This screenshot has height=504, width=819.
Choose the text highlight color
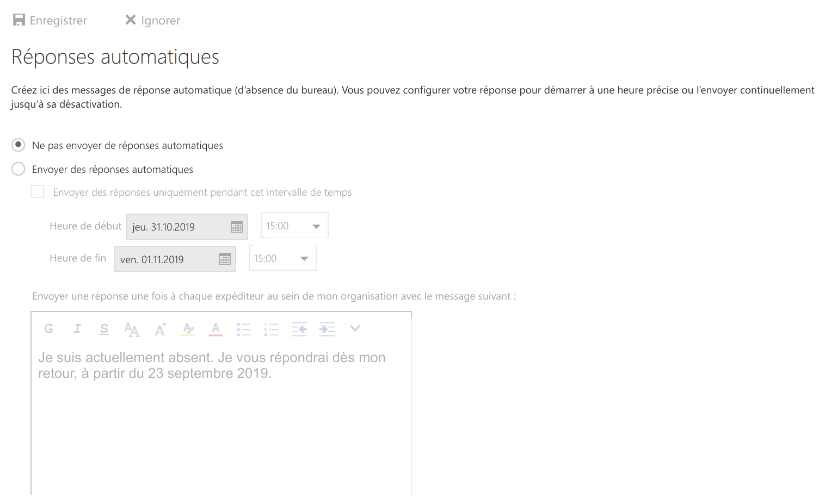coord(188,329)
